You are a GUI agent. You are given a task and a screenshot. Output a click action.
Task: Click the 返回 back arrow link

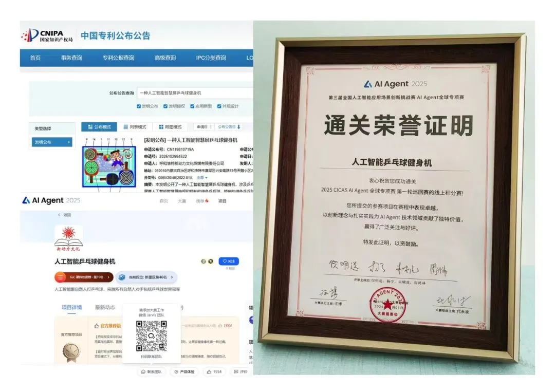pyautogui.click(x=64, y=215)
